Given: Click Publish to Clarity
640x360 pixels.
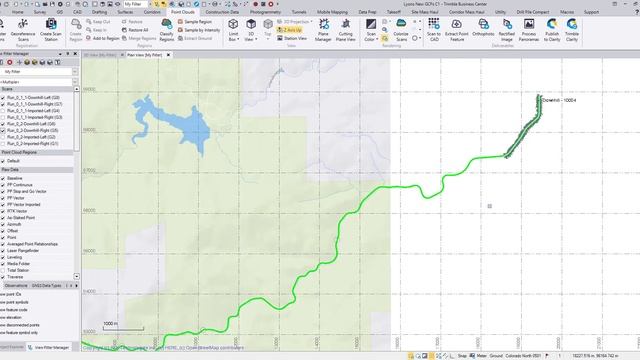Looking at the screenshot, I should pyautogui.click(x=552, y=30).
